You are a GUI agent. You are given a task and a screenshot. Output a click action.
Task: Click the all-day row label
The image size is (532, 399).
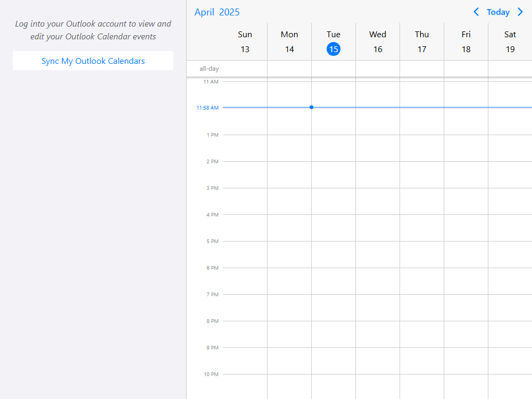click(209, 69)
